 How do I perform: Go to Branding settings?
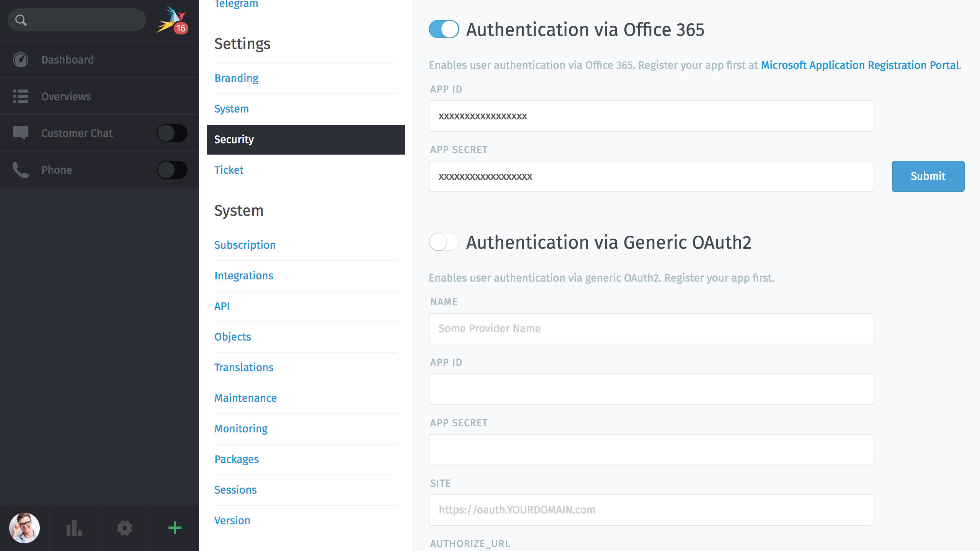(236, 78)
